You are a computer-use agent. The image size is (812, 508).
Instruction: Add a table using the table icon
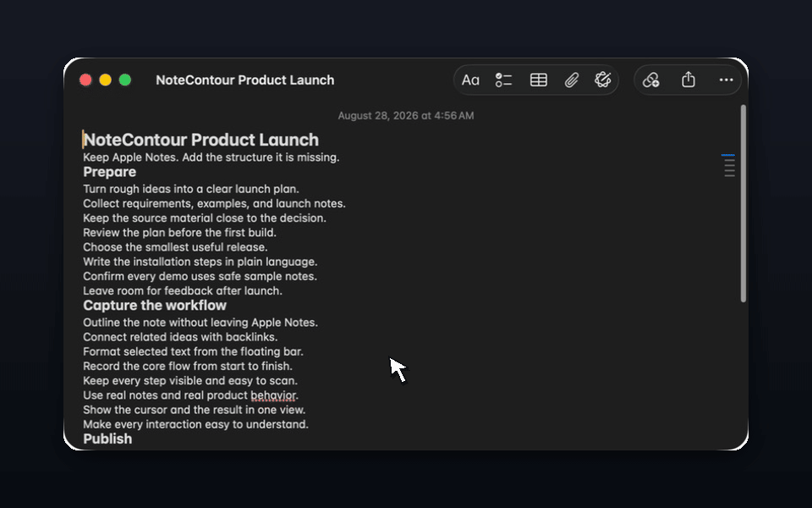[539, 80]
